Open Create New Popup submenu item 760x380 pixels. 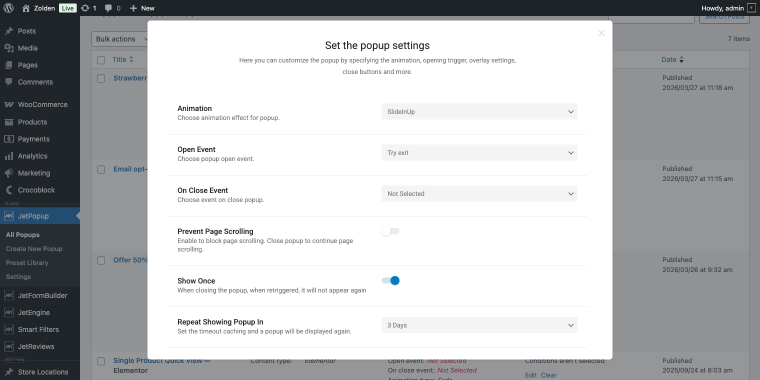coord(34,249)
